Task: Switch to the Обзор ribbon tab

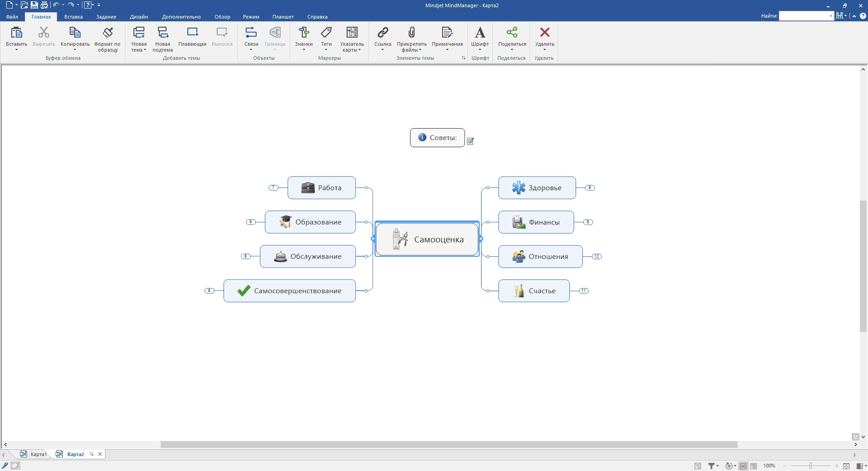Action: [x=222, y=17]
